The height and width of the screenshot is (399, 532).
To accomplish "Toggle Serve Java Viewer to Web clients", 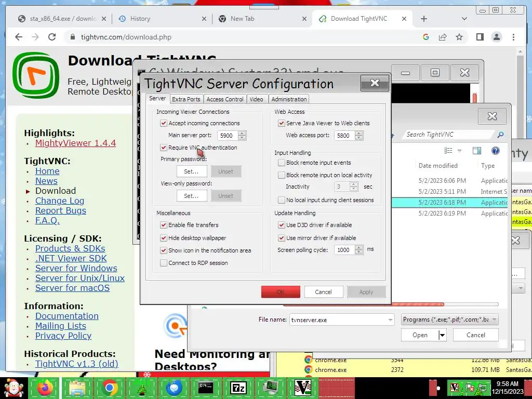I will (x=281, y=123).
